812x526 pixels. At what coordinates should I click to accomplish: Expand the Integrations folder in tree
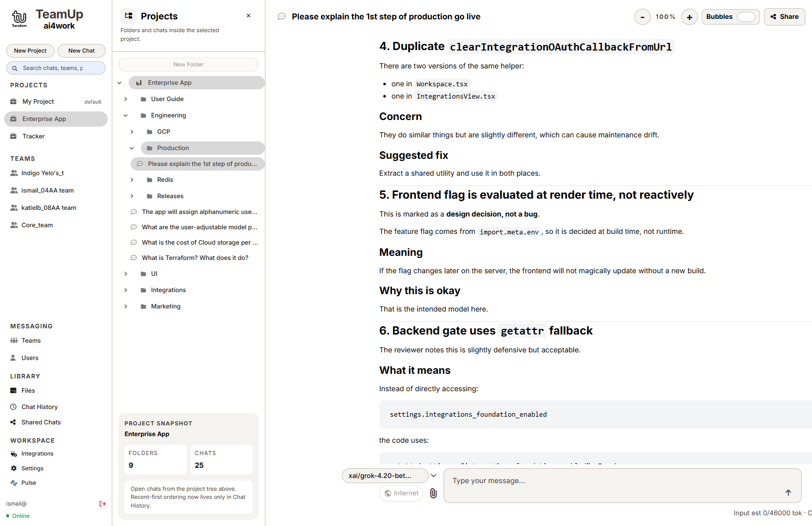click(126, 290)
